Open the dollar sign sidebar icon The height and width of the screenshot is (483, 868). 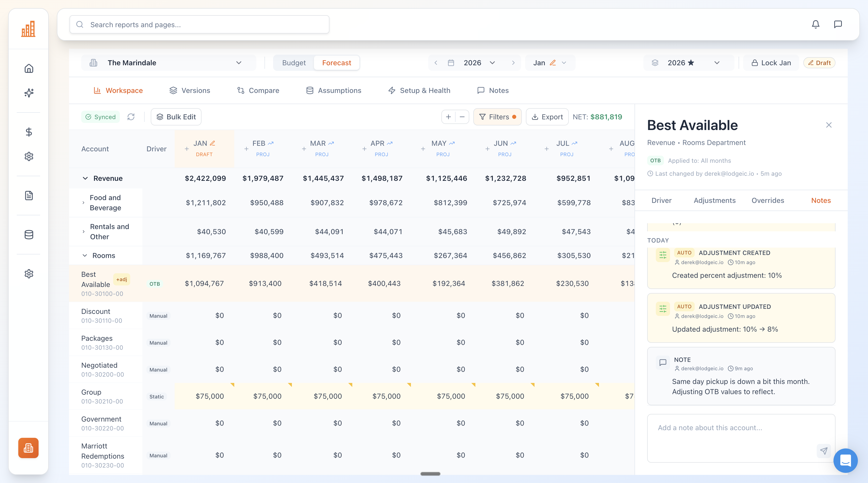(29, 132)
